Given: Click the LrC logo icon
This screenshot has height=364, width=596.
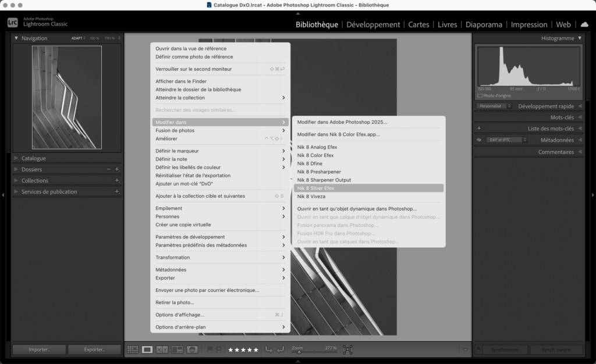Looking at the screenshot, I should (13, 23).
